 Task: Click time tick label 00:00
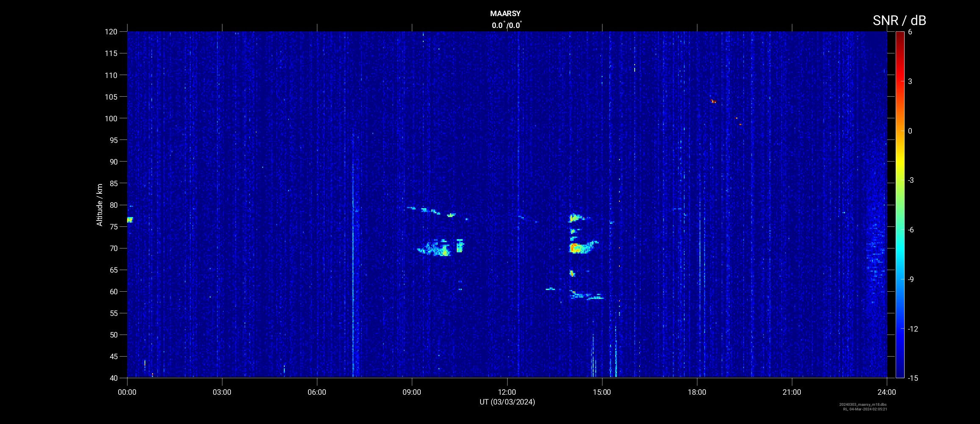tap(127, 392)
